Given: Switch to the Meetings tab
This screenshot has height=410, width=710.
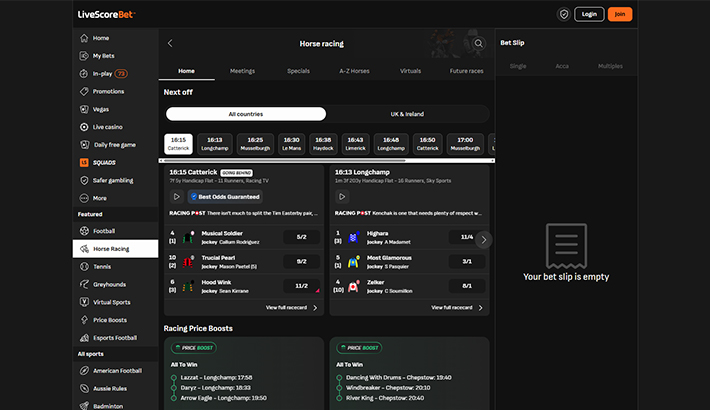Looking at the screenshot, I should (242, 71).
